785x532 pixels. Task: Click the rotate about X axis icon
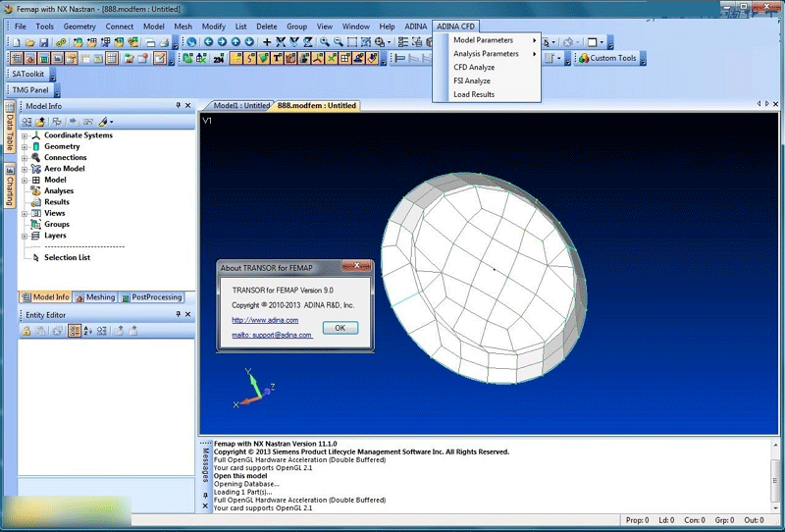tap(281, 42)
